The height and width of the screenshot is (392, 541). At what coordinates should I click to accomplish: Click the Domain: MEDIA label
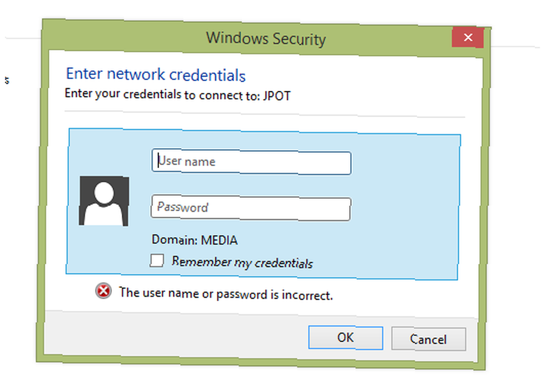[x=195, y=240]
